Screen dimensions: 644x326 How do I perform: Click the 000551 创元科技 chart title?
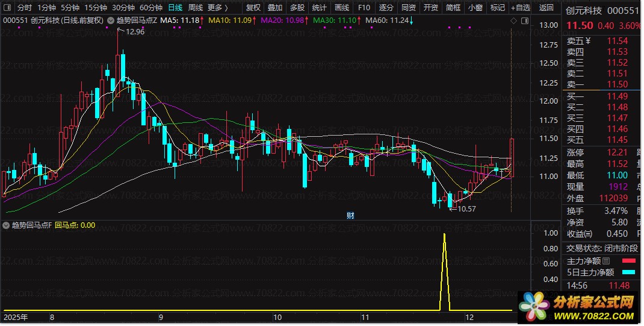tap(53, 20)
